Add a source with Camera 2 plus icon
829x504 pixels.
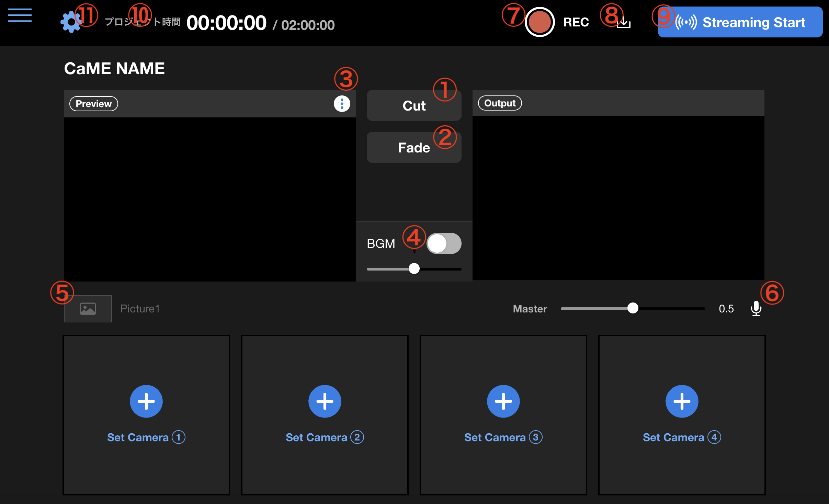point(325,401)
